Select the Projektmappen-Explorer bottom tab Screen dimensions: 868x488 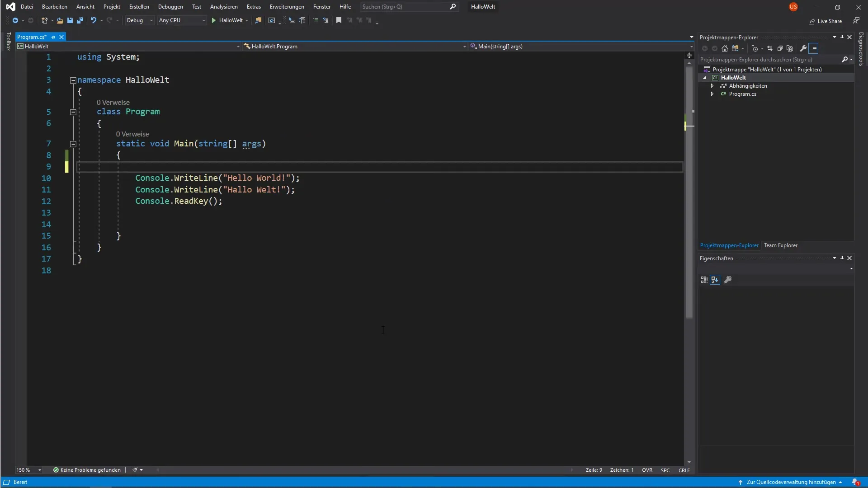[729, 245]
